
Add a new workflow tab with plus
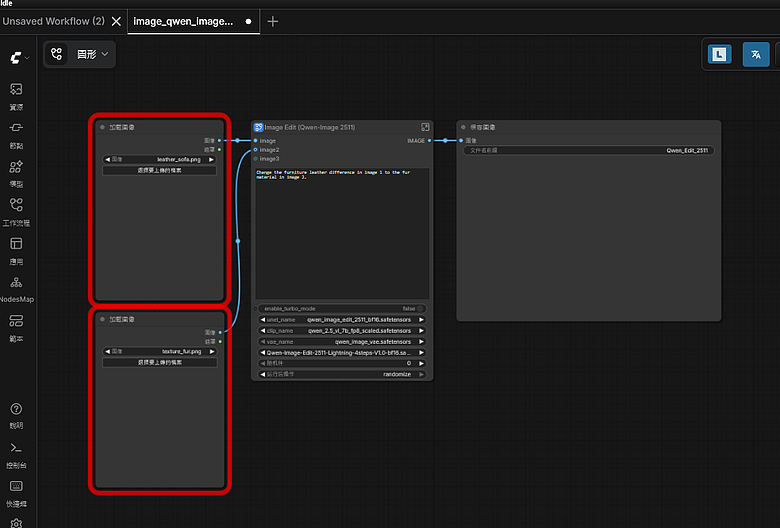point(273,21)
